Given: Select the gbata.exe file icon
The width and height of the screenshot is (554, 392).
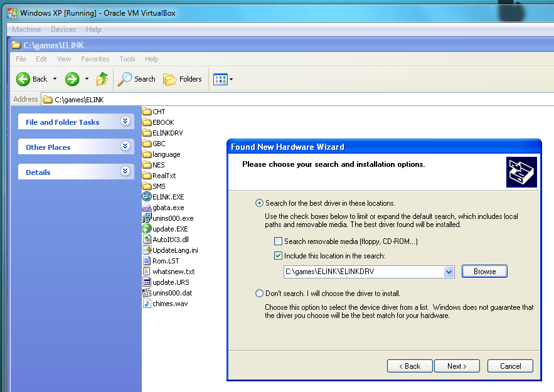Looking at the screenshot, I should click(x=147, y=208).
